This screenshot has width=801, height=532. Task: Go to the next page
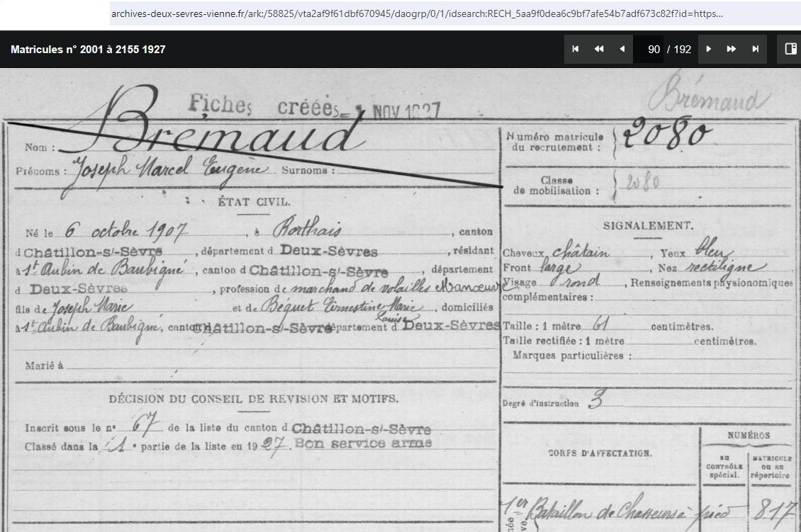[709, 49]
